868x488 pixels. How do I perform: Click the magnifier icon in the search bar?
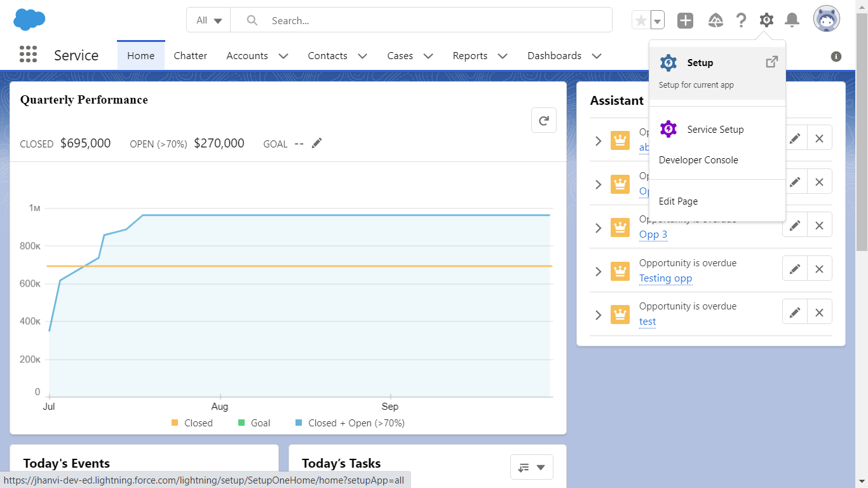click(x=252, y=20)
